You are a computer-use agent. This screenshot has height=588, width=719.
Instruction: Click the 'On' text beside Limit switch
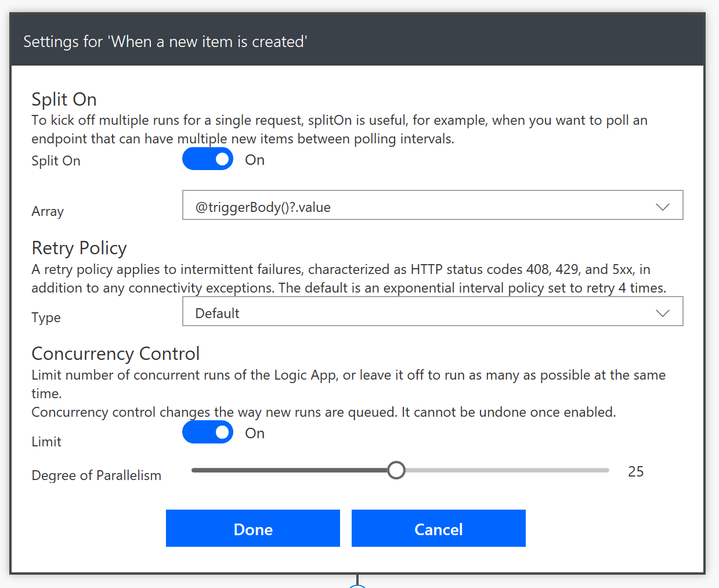coord(255,433)
